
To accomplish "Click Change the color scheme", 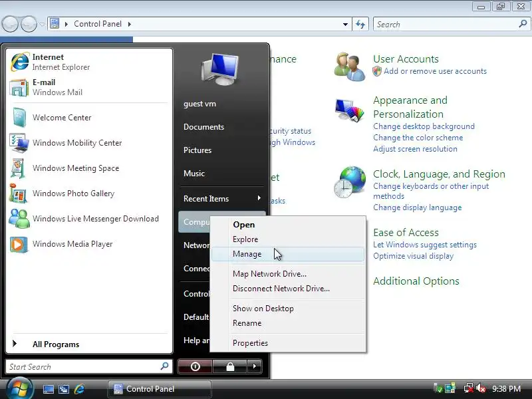I will [418, 138].
